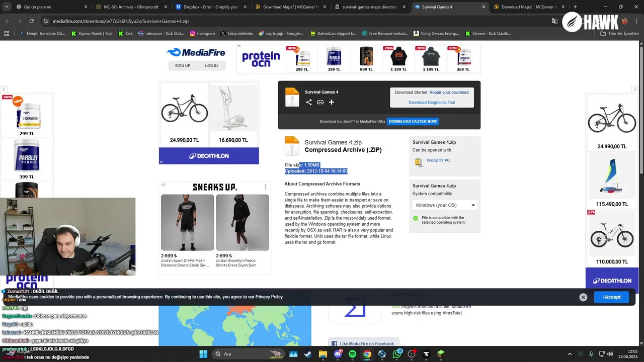Open new browser tab with plus
This screenshot has height=362, width=644.
(575, 7)
